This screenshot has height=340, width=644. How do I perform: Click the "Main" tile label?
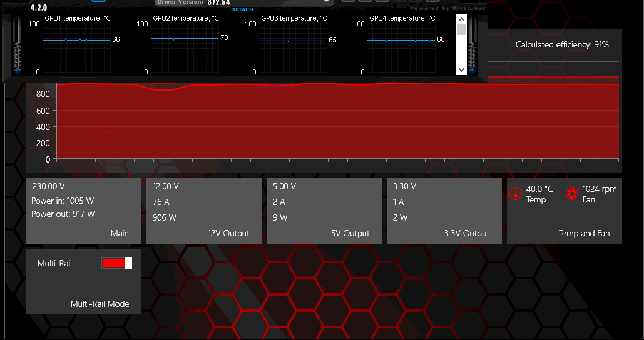pyautogui.click(x=120, y=233)
